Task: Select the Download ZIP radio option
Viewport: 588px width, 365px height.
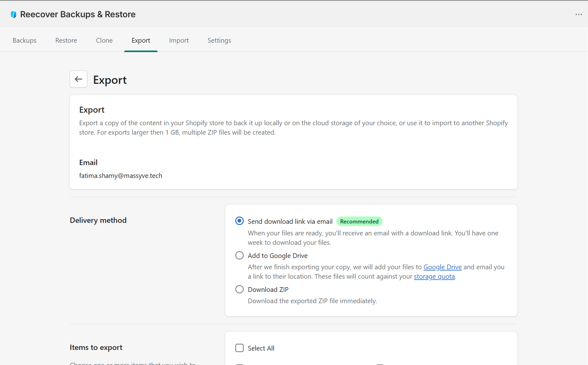Action: click(239, 289)
